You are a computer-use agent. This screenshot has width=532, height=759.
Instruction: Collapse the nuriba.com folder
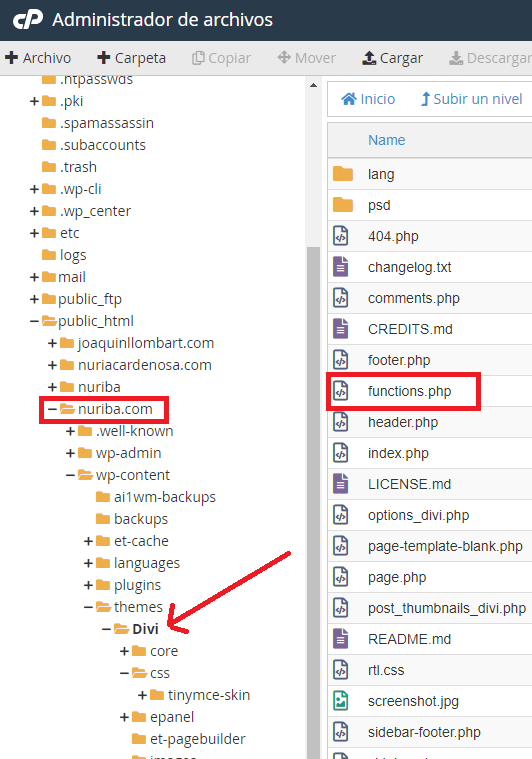click(52, 410)
